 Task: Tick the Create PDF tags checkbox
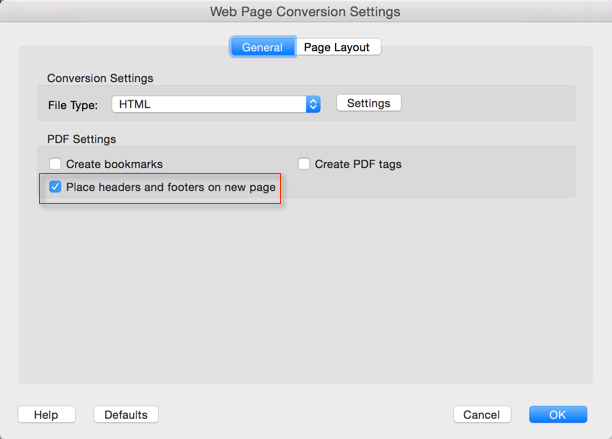[x=304, y=164]
